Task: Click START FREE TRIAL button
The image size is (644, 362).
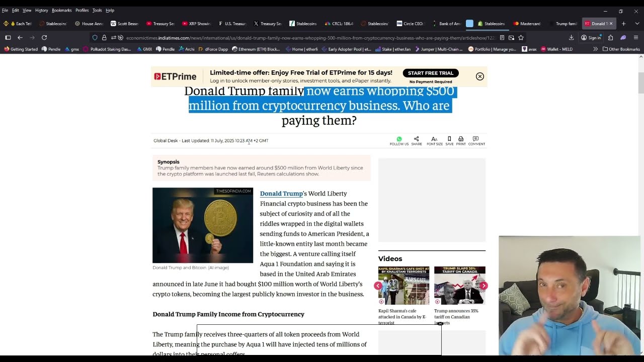Action: [431, 73]
